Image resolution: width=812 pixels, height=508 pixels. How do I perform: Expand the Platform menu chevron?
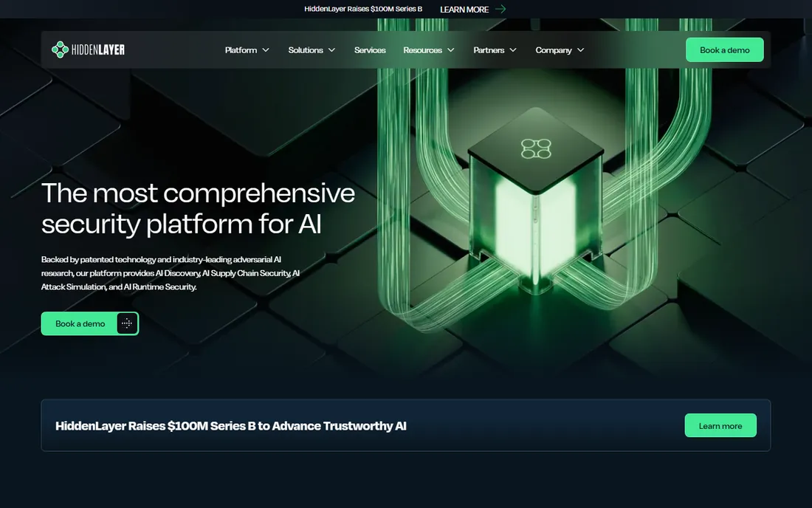click(266, 50)
